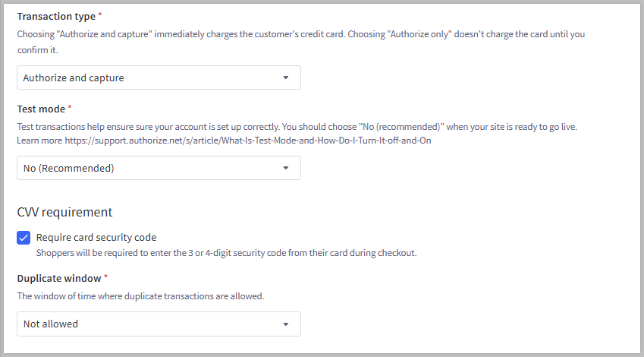Click the Duplicate window field label
The width and height of the screenshot is (644, 357).
tap(59, 279)
